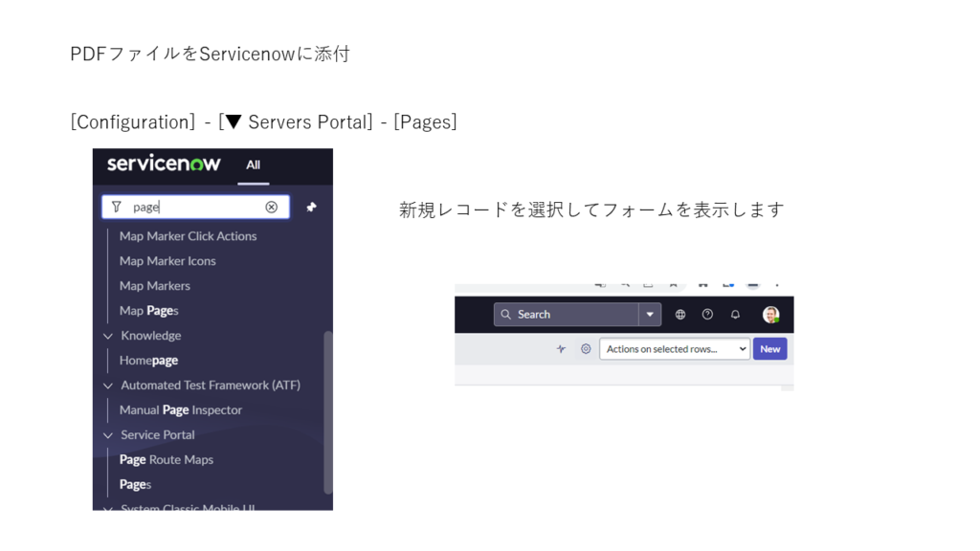Open the user profile avatar

point(770,314)
